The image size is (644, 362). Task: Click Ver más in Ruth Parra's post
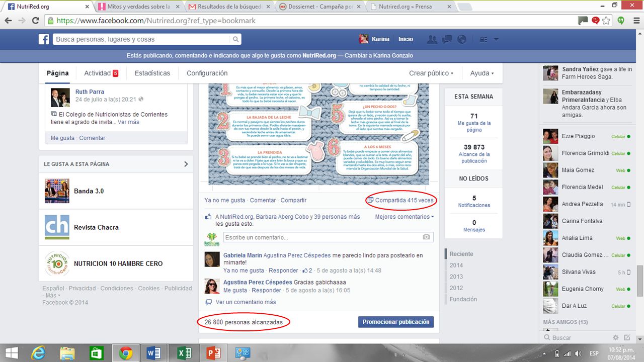tap(128, 122)
